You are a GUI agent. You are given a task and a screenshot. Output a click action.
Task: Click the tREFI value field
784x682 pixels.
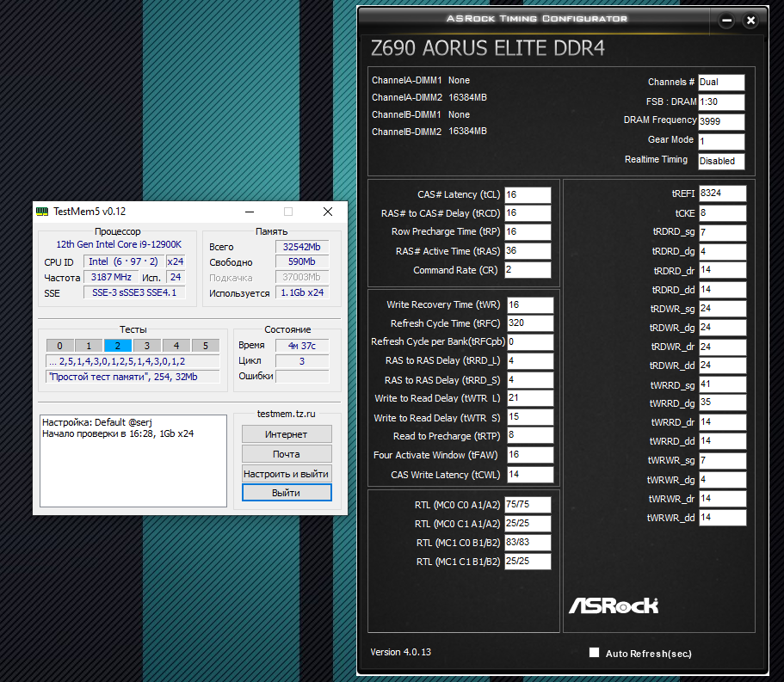click(723, 194)
